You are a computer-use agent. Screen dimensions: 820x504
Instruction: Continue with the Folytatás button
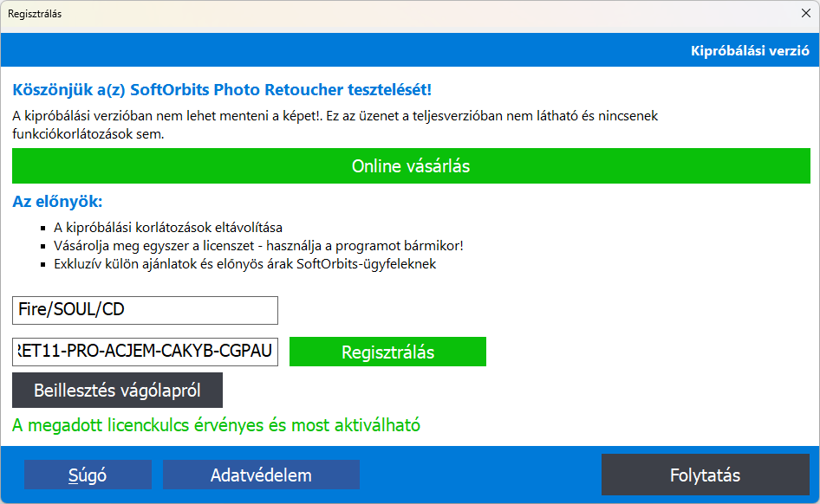pyautogui.click(x=705, y=475)
